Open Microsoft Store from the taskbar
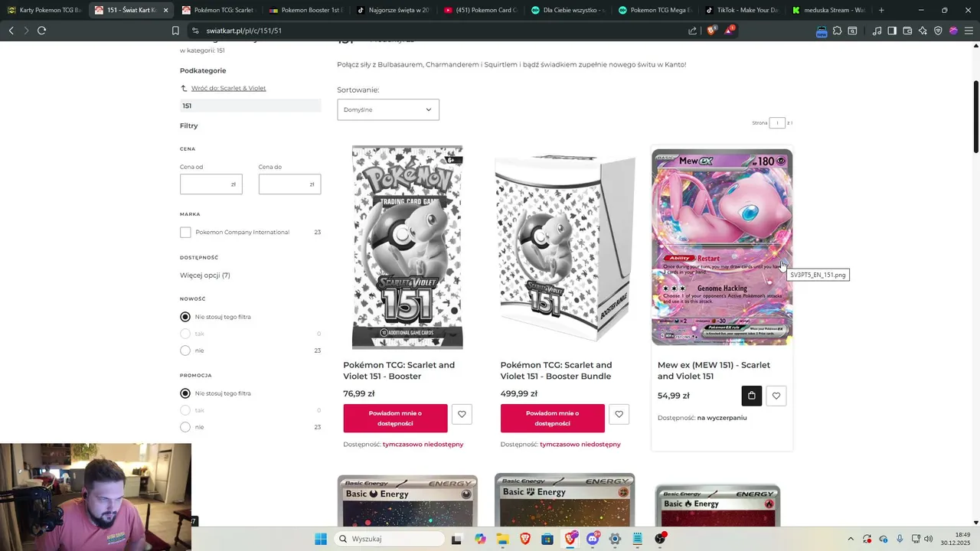 [547, 539]
